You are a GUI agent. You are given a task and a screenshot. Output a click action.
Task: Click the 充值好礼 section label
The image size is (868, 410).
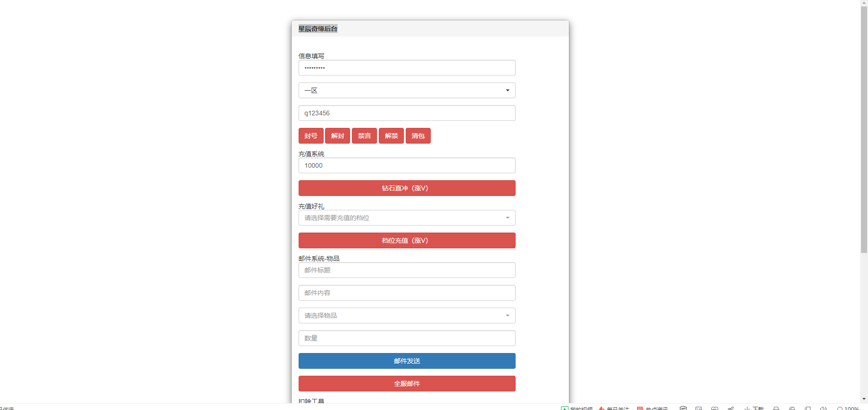(x=311, y=206)
